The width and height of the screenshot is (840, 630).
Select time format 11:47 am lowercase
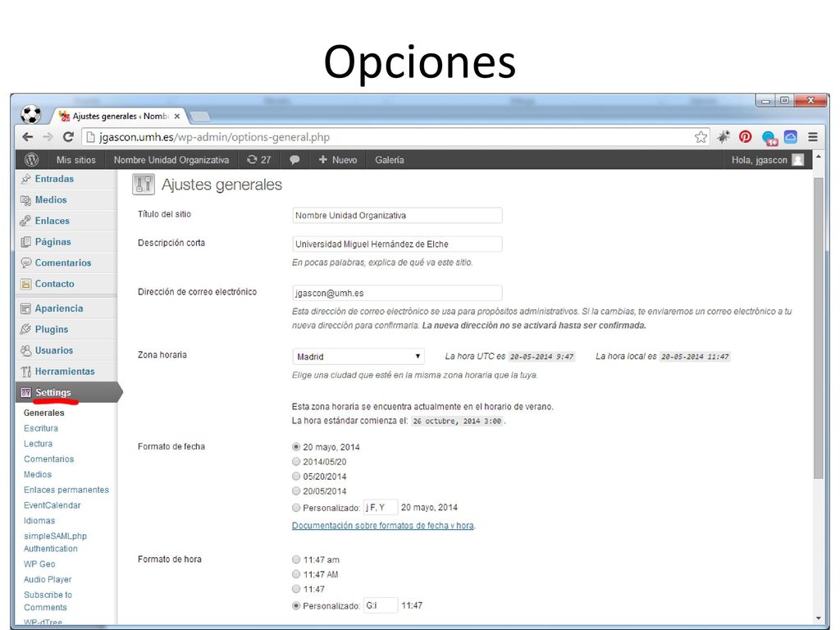click(x=295, y=559)
